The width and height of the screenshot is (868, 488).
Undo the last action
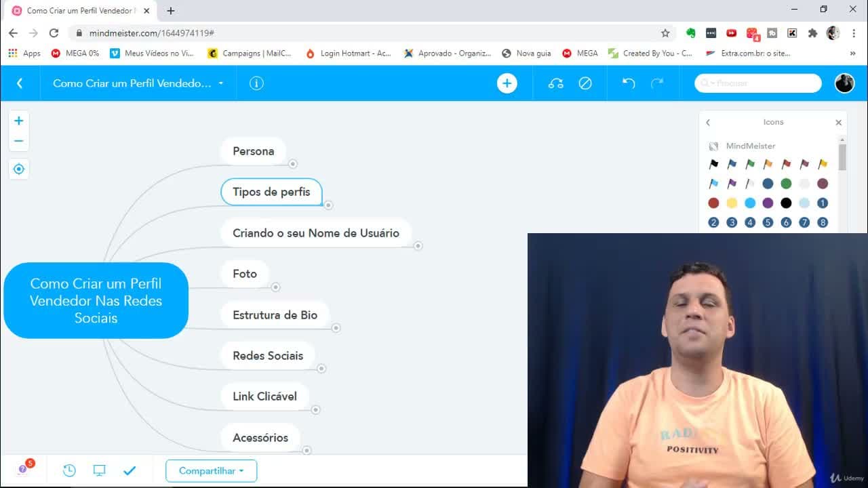tap(629, 83)
